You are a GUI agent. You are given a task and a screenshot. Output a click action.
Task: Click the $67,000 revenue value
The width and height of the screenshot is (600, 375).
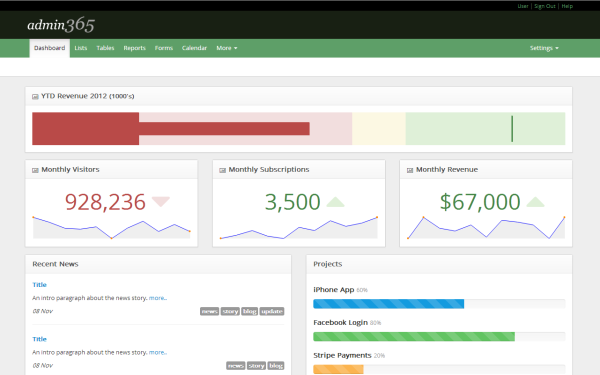click(480, 202)
